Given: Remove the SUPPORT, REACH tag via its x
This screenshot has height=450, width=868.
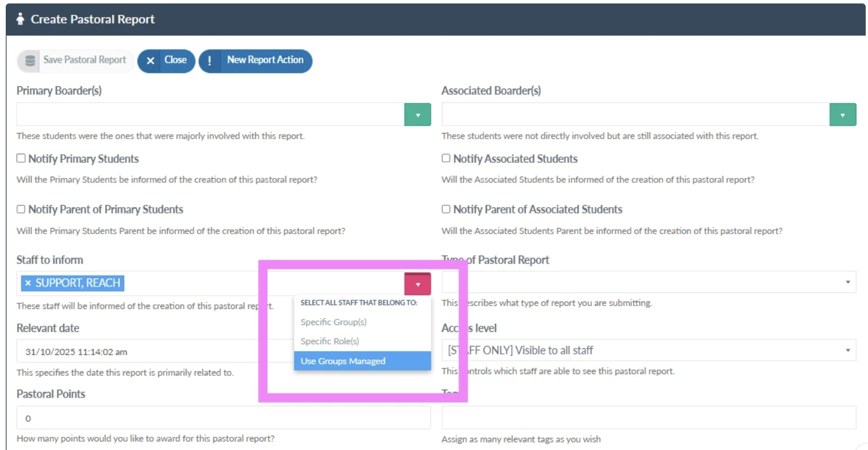Looking at the screenshot, I should [28, 283].
